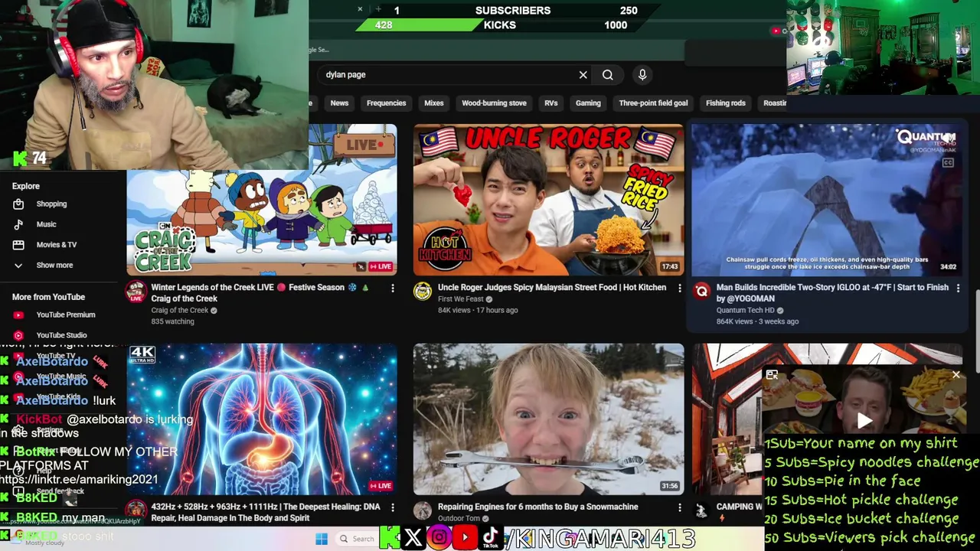Screen dimensions: 980x551
Task: Open the healing frequencies channel avatar
Action: coord(136,510)
